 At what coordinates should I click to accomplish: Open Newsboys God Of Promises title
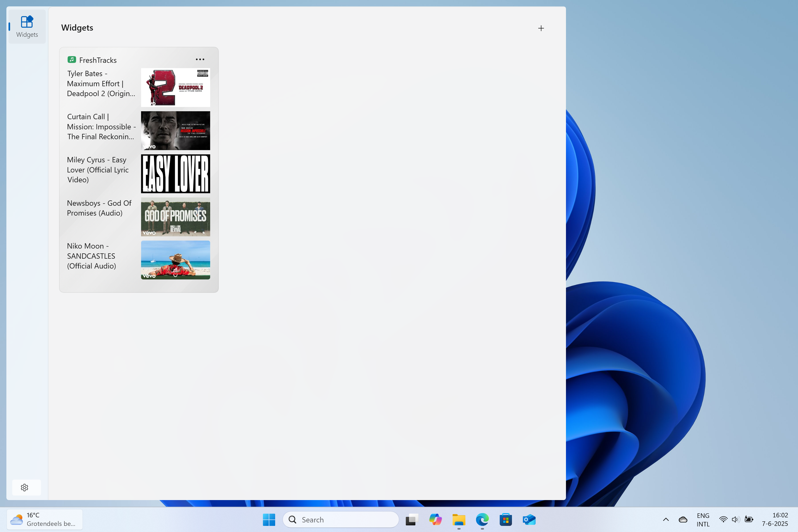pos(99,208)
